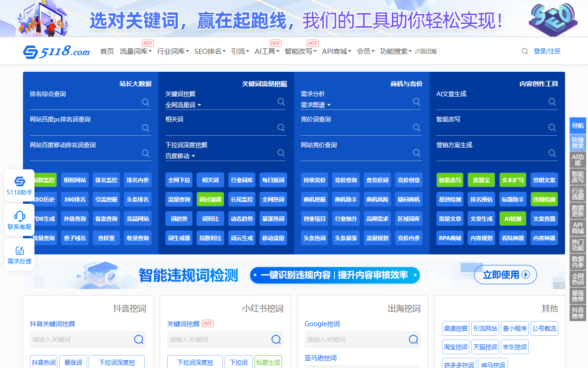This screenshot has height=368, width=588.
Task: Expand the 行业词库 menu
Action: [x=173, y=52]
